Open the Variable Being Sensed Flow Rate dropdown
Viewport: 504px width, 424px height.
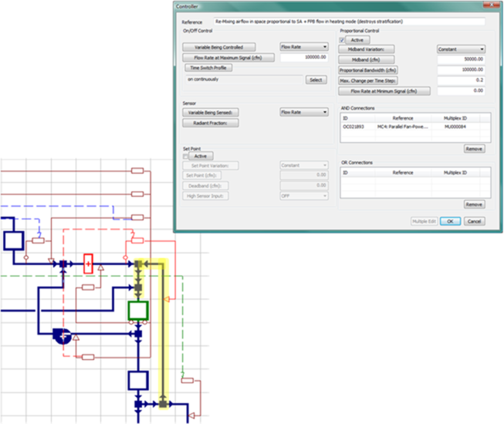[304, 112]
